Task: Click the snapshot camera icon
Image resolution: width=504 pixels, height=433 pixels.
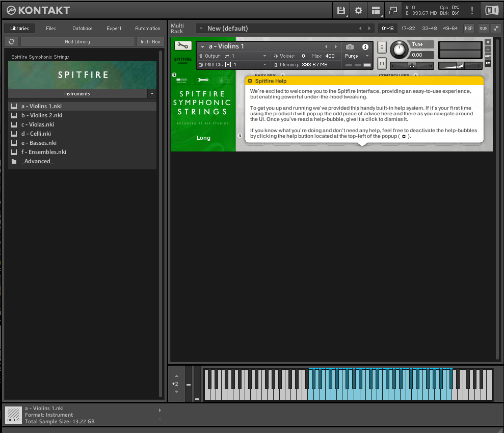Action: coord(350,46)
